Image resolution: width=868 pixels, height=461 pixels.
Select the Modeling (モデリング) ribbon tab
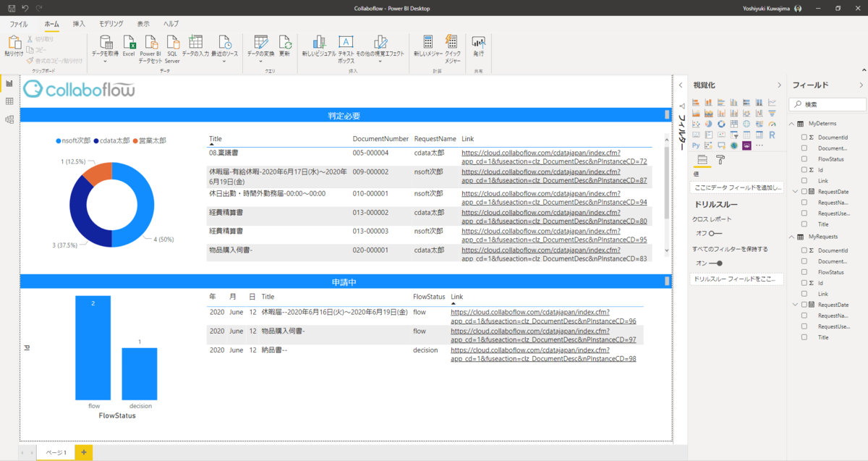(x=111, y=24)
